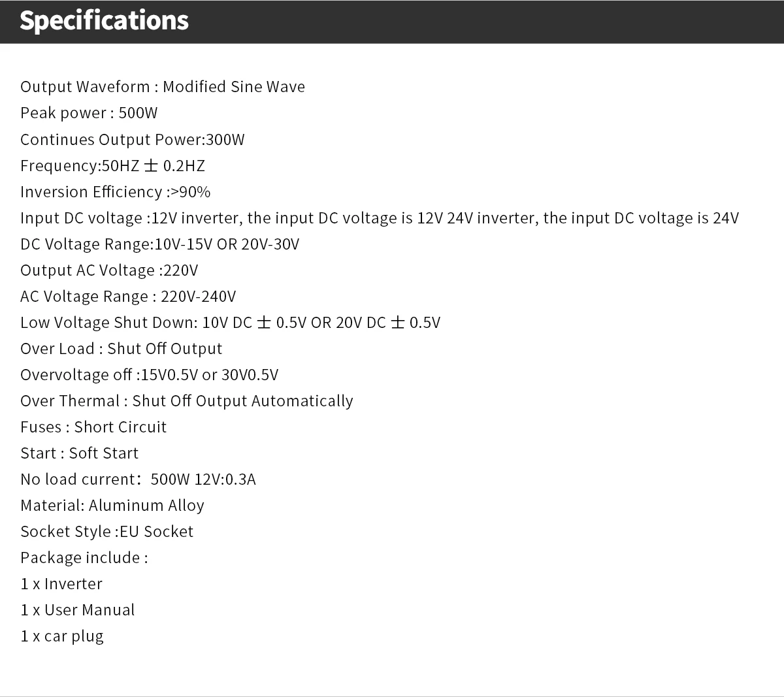Click AC Voltage Range 220V-240V text

tap(128, 297)
